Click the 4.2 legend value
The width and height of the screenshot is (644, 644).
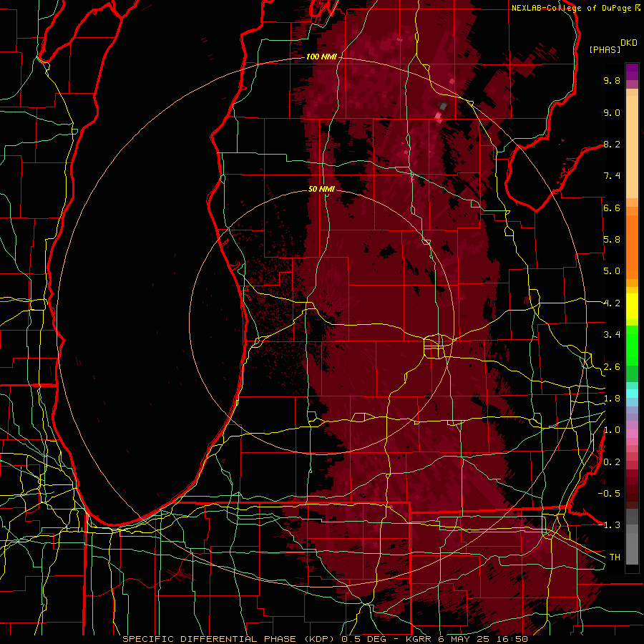pos(612,303)
